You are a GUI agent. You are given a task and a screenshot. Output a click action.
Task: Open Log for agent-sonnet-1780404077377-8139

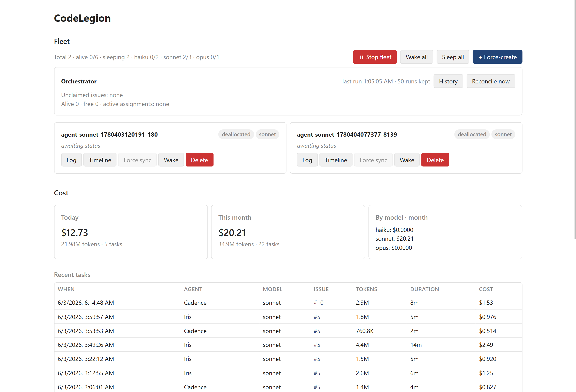[x=307, y=160]
